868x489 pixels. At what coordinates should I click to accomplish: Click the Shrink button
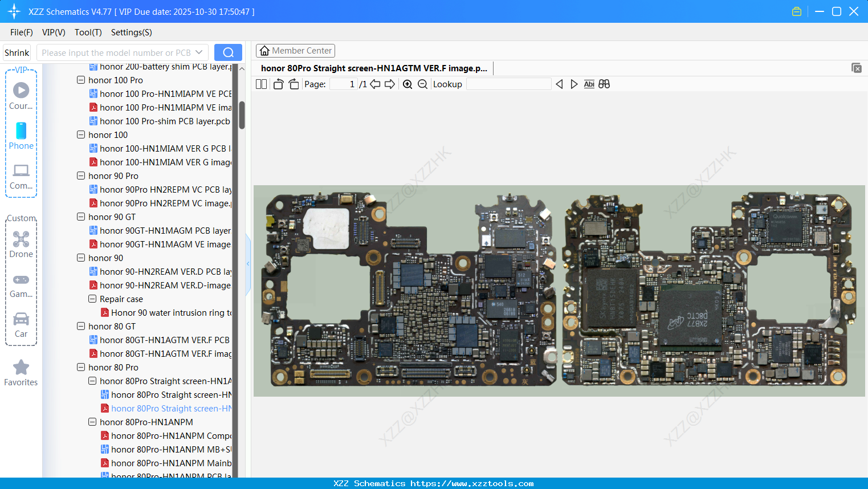17,52
